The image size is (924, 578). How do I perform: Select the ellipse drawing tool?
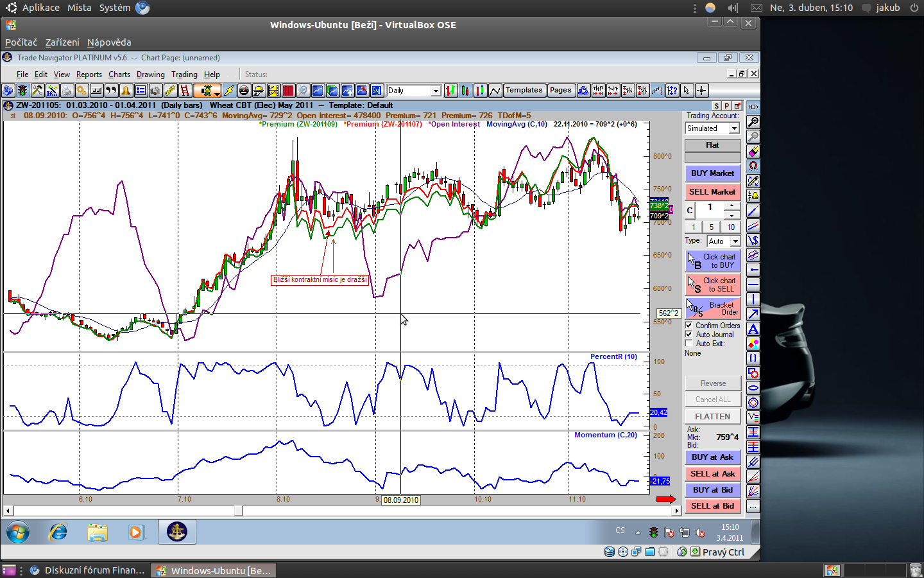(x=753, y=388)
